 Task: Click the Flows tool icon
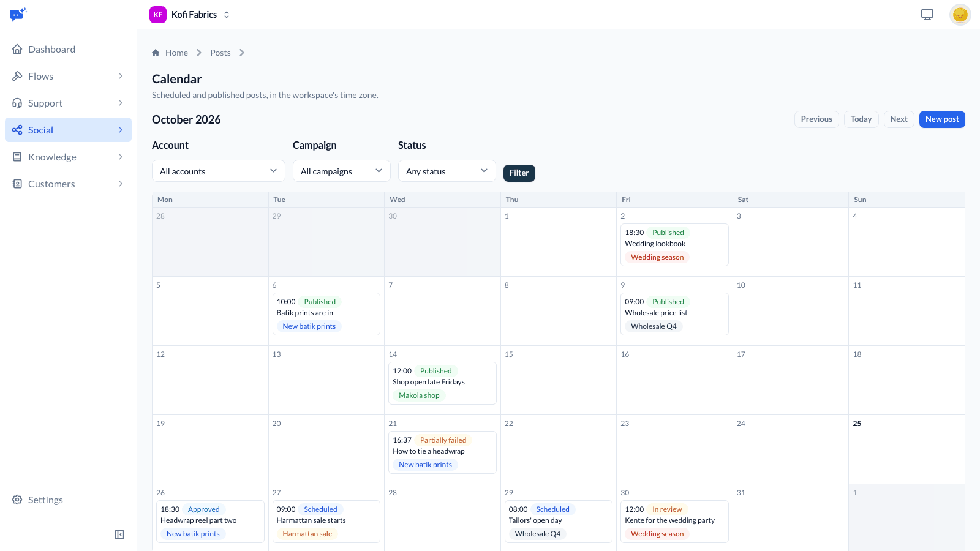point(17,76)
